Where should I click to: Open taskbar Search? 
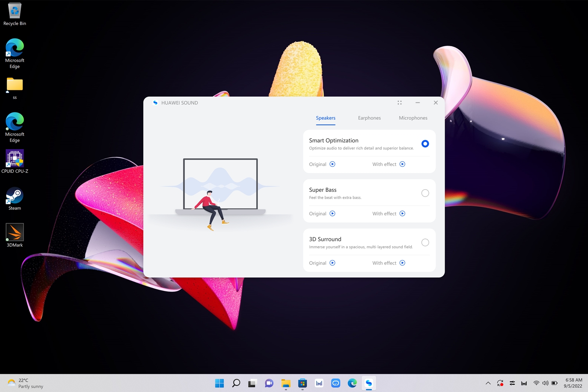point(236,383)
